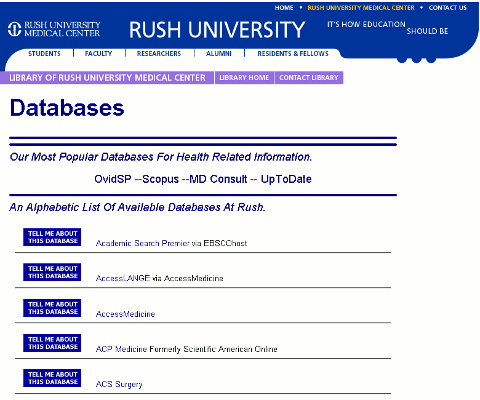Select the Researchers menu item
The height and width of the screenshot is (400, 480).
[159, 54]
